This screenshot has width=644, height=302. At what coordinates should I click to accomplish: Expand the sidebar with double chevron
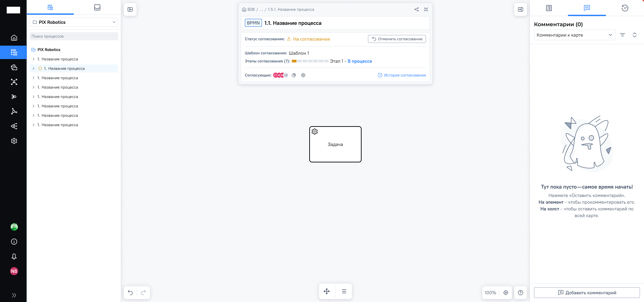click(14, 295)
